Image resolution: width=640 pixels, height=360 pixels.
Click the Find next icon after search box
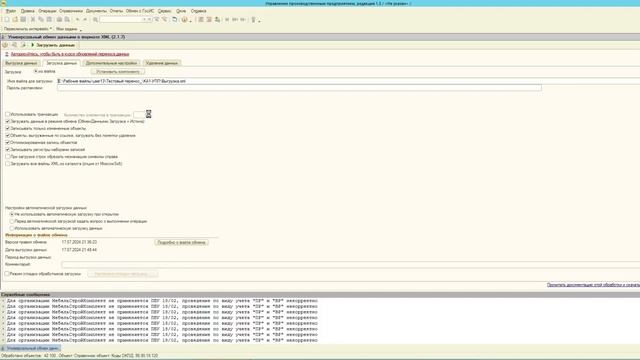[156, 19]
